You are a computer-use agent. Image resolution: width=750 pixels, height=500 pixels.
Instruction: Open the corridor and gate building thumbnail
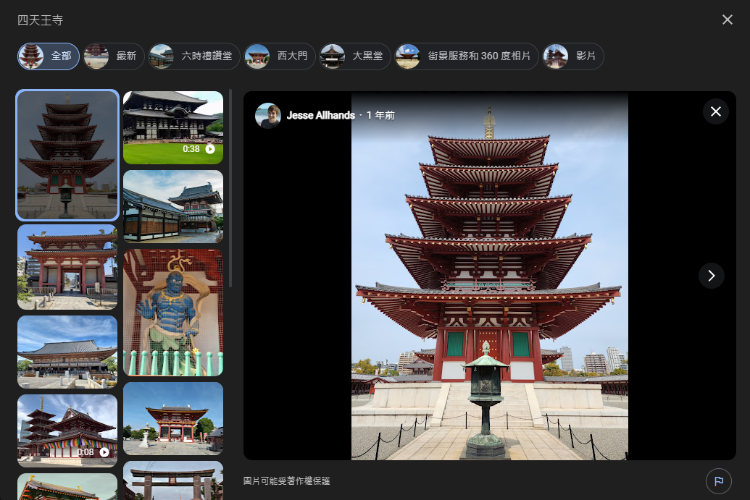click(173, 207)
